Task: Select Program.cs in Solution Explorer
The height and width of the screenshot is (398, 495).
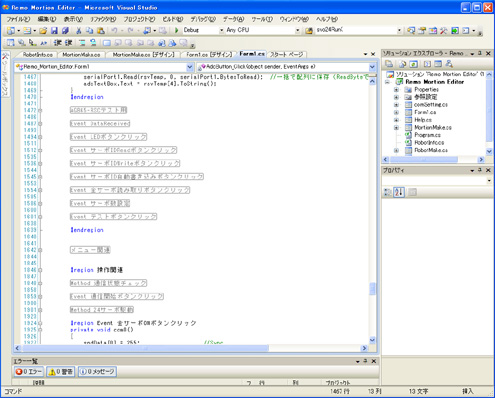Action: click(427, 135)
